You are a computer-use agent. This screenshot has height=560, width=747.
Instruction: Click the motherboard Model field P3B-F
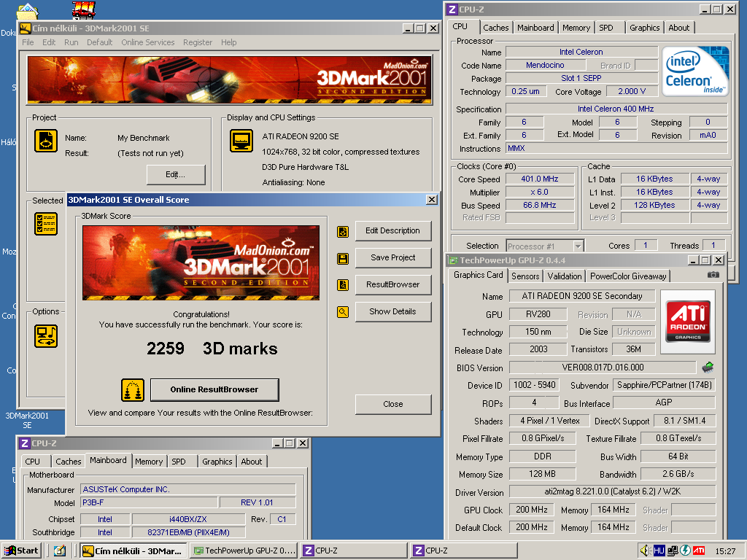[x=149, y=503]
